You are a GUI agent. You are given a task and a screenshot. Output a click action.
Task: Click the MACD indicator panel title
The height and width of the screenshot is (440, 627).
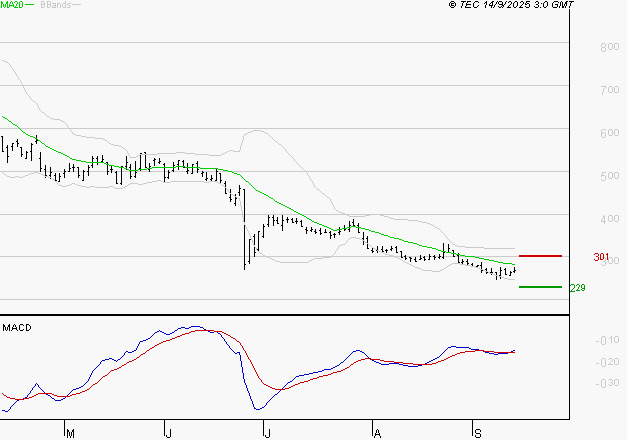click(x=16, y=327)
